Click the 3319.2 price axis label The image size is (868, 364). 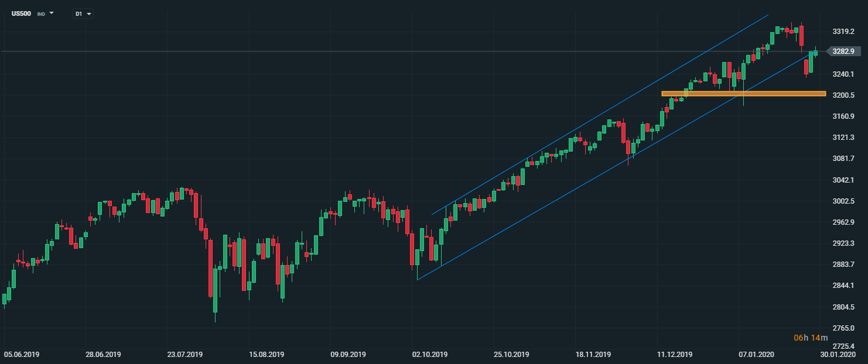tap(842, 32)
